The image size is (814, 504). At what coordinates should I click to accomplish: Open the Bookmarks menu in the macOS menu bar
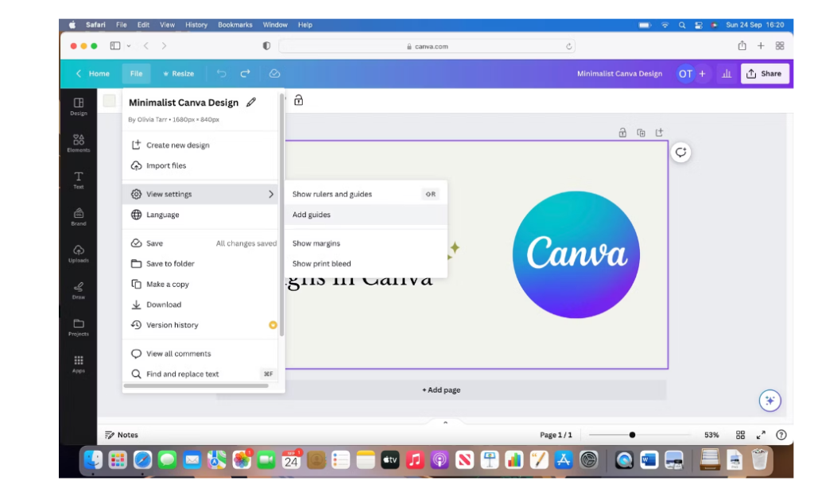[x=235, y=25]
